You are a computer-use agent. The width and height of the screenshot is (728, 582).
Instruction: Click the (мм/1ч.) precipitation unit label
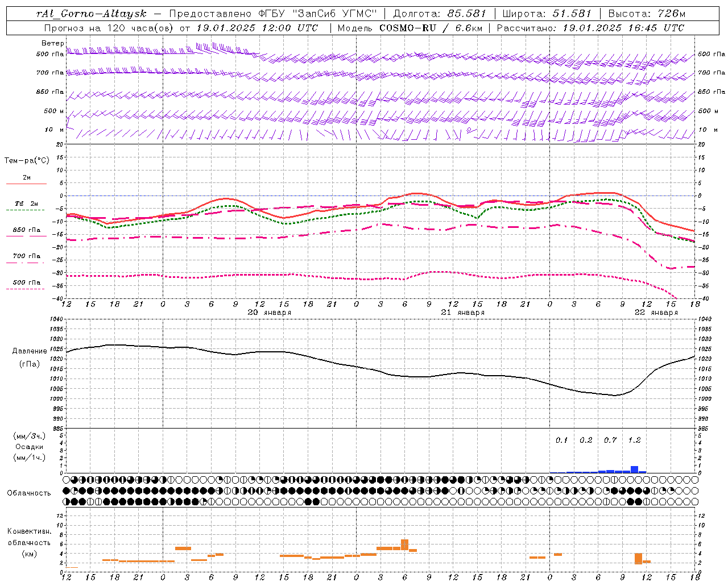coord(30,458)
